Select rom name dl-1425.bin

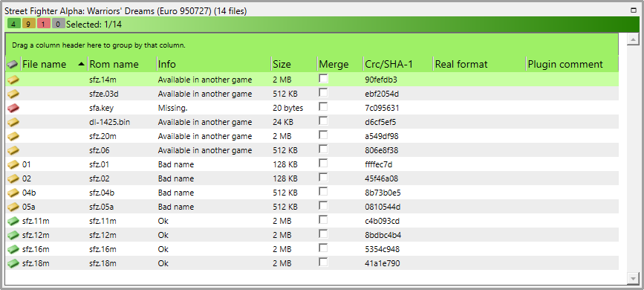click(110, 122)
